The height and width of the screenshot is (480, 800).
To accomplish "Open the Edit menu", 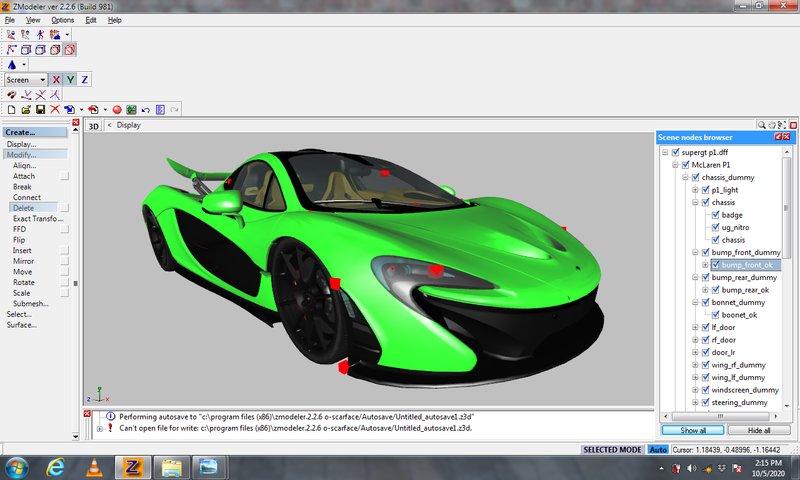I will (x=91, y=20).
